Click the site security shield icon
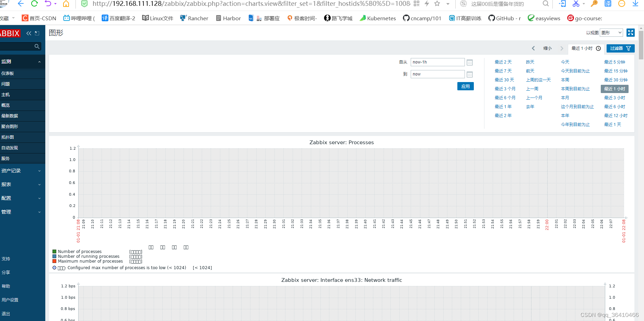The image size is (644, 321). [x=84, y=4]
